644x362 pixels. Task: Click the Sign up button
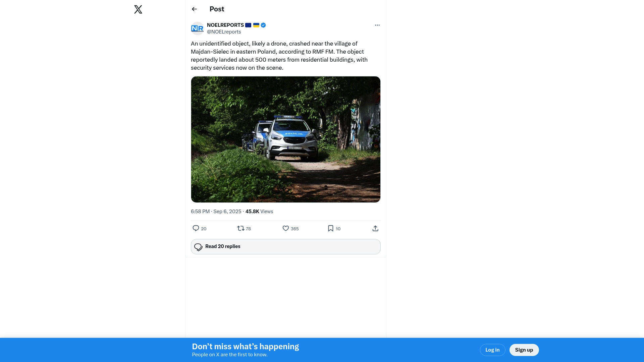524,350
